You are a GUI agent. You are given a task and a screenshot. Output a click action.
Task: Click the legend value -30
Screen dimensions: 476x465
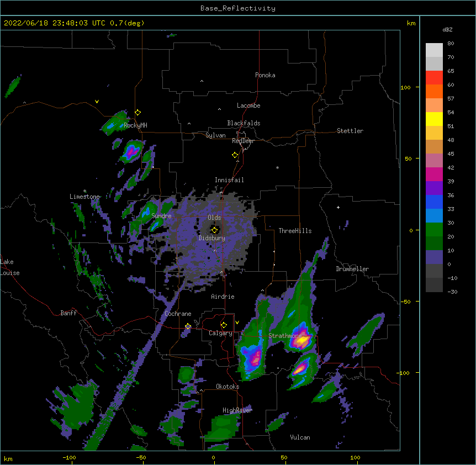click(x=452, y=292)
